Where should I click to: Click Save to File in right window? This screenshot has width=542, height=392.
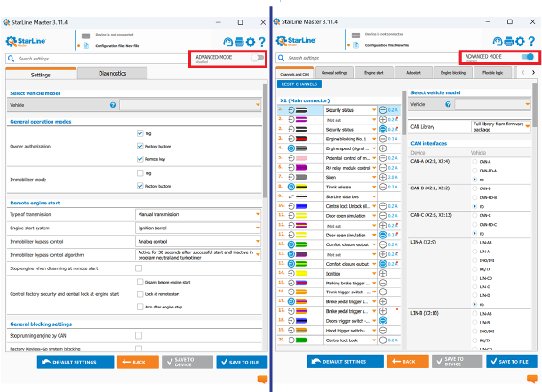[x=512, y=361]
